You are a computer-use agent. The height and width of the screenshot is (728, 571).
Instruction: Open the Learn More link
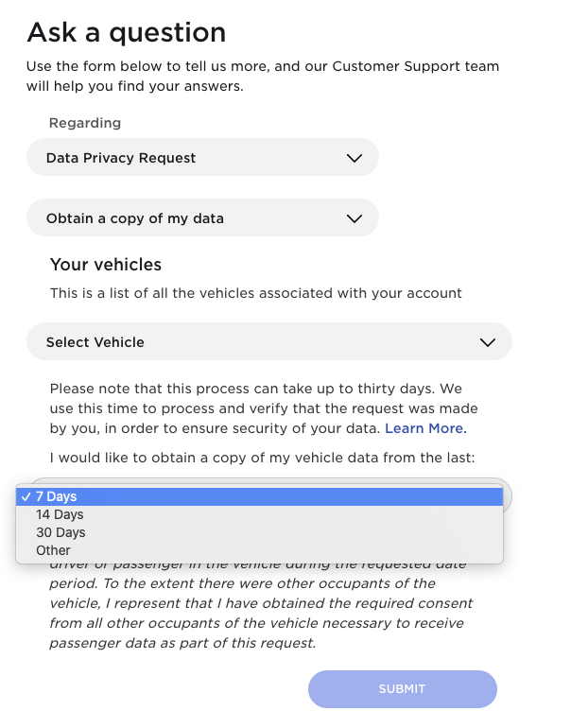point(425,428)
